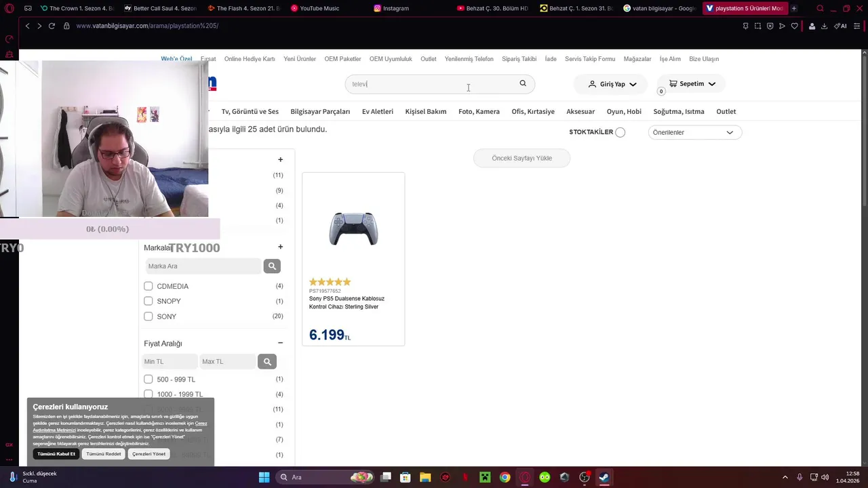The height and width of the screenshot is (488, 868).
Task: Open Yenilenmiş Telefon link in top bar
Action: click(x=469, y=59)
